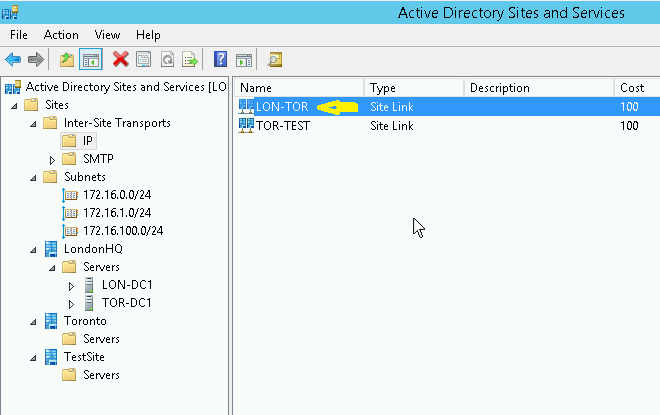The image size is (660, 415).
Task: Click the TOR-TEST site link icon
Action: [246, 125]
